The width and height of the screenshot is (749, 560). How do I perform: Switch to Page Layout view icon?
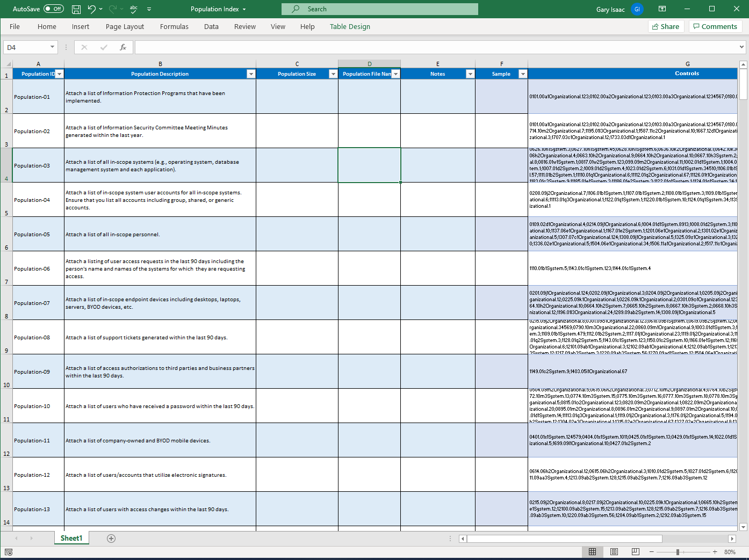click(x=614, y=552)
